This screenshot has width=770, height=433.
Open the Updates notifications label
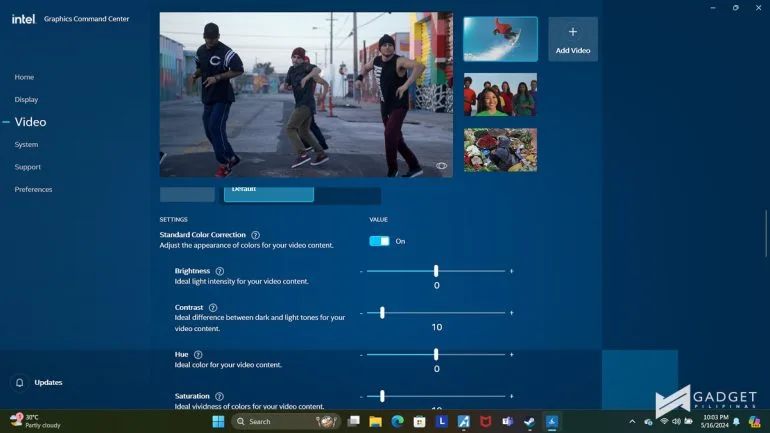pyautogui.click(x=48, y=382)
